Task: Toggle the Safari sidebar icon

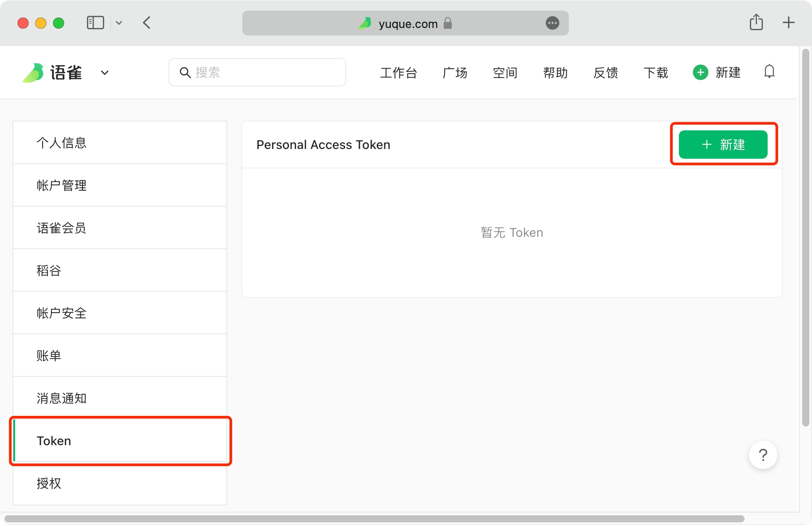Action: (x=95, y=23)
